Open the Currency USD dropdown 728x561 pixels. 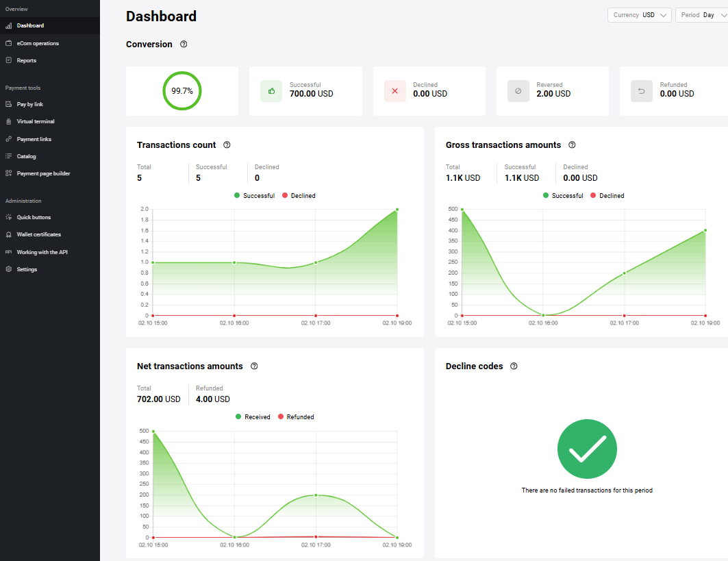[x=639, y=15]
